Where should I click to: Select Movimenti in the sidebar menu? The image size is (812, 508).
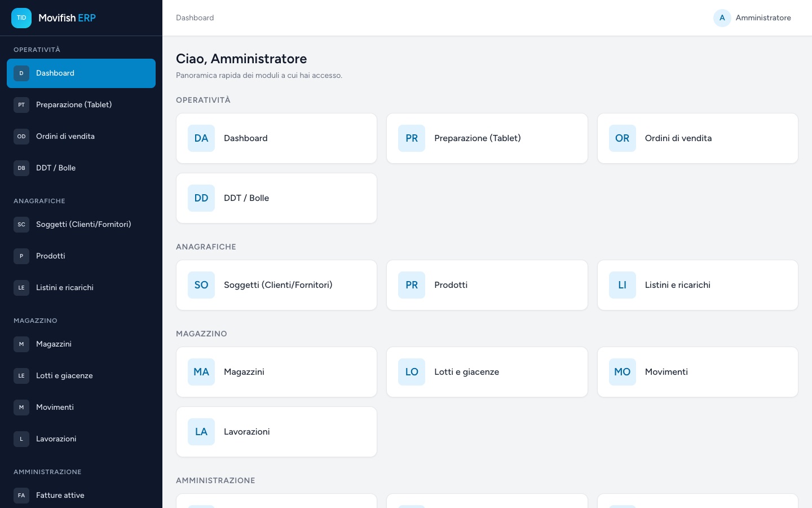coord(81,408)
